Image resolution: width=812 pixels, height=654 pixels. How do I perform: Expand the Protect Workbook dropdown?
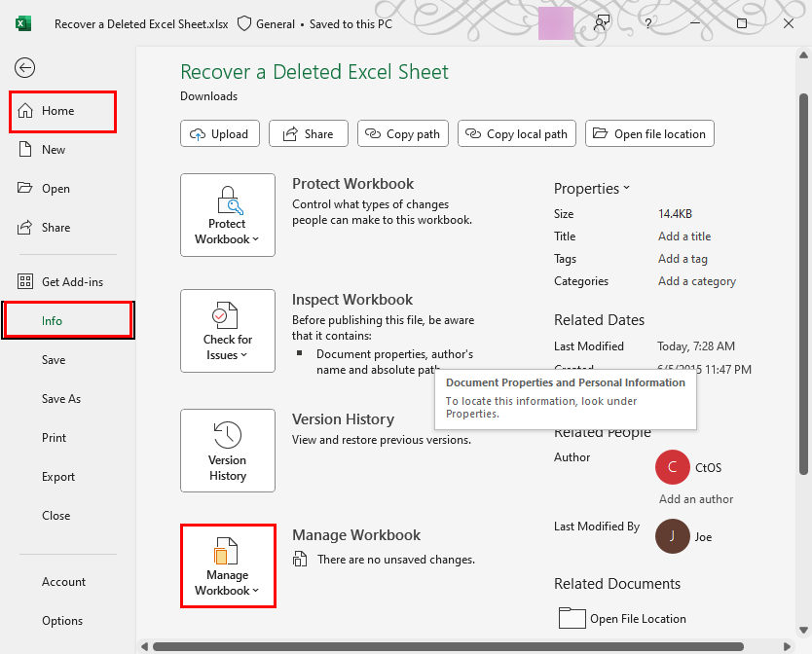[227, 215]
